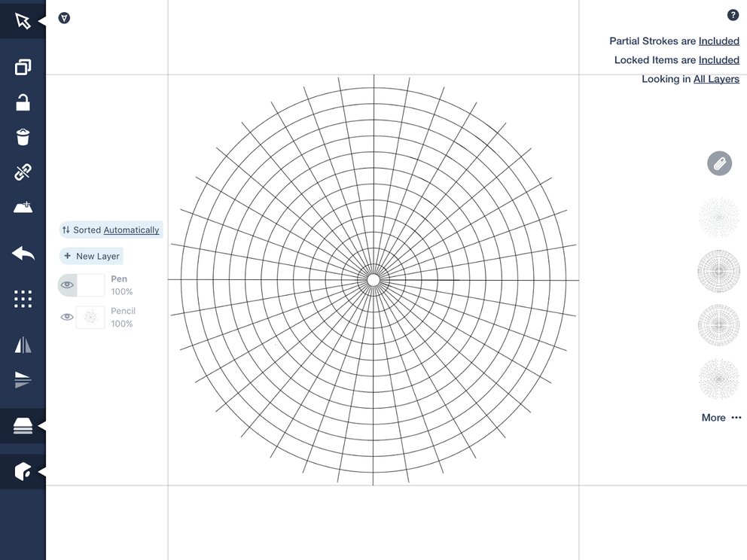Viewport: 747px width, 560px height.
Task: Open the Sorted Automatically dropdown
Action: tap(110, 230)
